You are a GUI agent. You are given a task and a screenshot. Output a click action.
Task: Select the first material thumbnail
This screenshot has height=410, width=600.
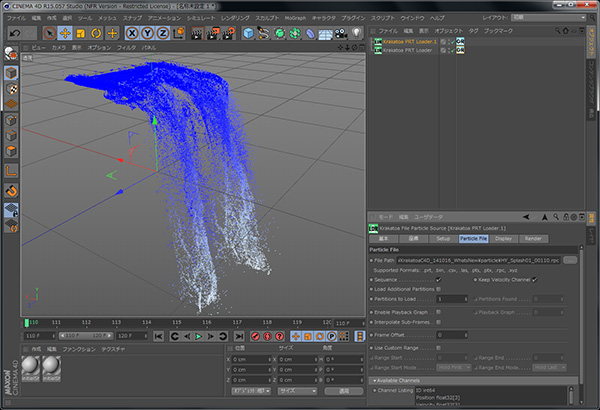point(30,368)
